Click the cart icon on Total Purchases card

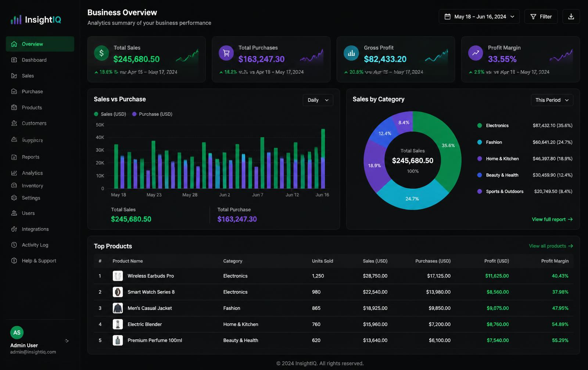(226, 53)
